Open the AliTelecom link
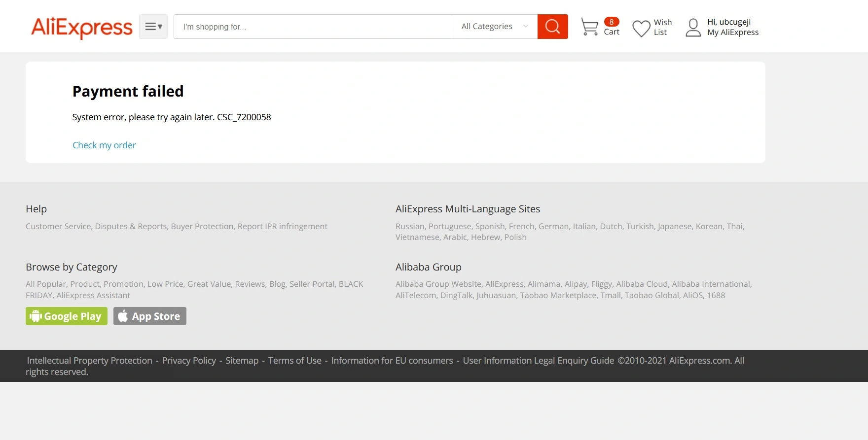Screen dimensions: 868x440 click(416, 295)
